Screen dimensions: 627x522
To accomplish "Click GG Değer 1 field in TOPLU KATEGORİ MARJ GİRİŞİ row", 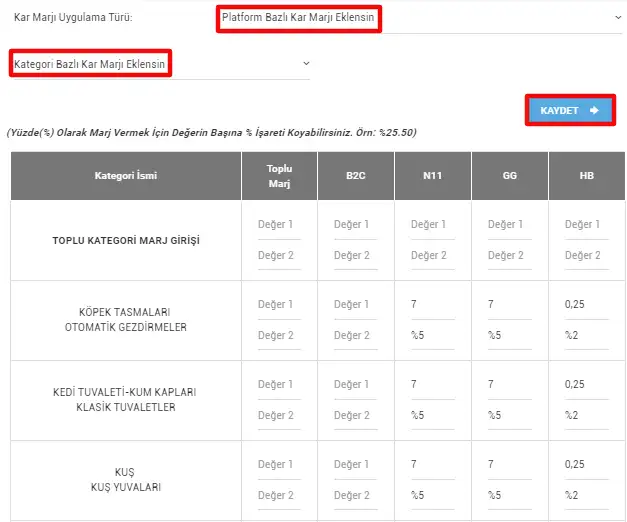I will pos(510,225).
